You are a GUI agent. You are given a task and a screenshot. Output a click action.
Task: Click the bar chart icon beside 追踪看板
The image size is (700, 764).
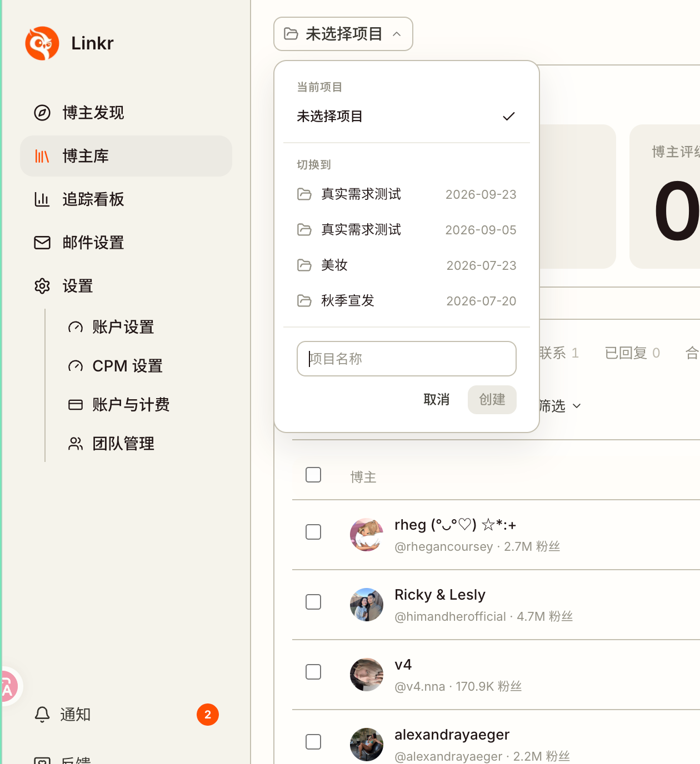point(42,199)
